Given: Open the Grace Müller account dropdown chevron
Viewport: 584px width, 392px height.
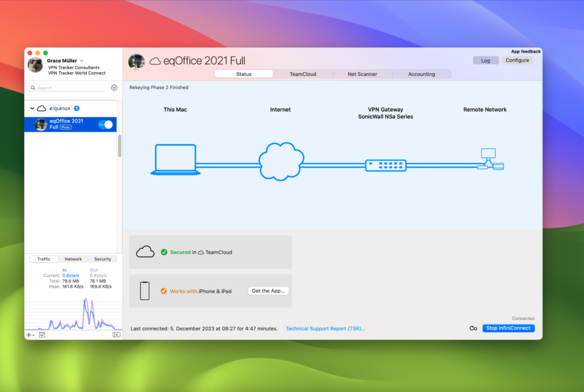Looking at the screenshot, I should (x=80, y=60).
